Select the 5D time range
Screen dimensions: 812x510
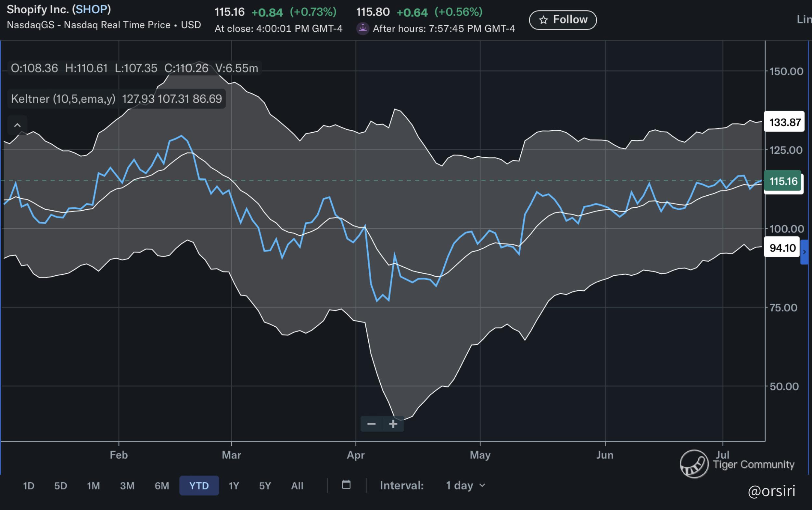(x=61, y=486)
